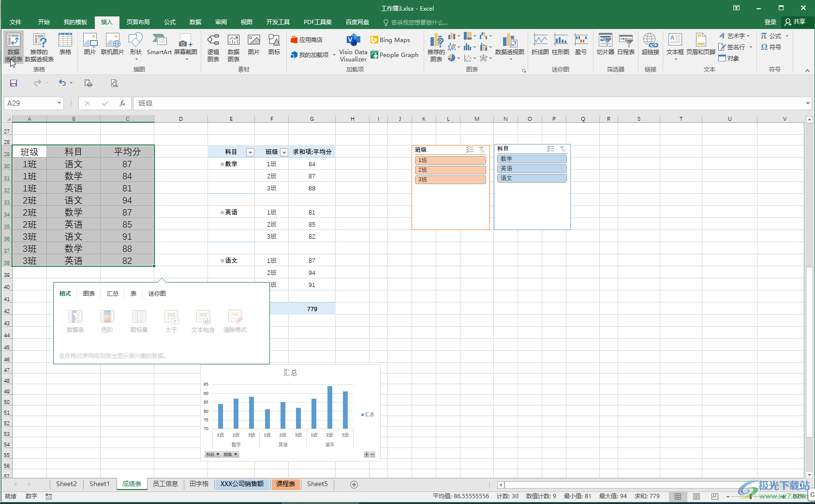815x504 pixels.
Task: Toggle 语文 item in 科目 slicer
Action: (x=532, y=178)
